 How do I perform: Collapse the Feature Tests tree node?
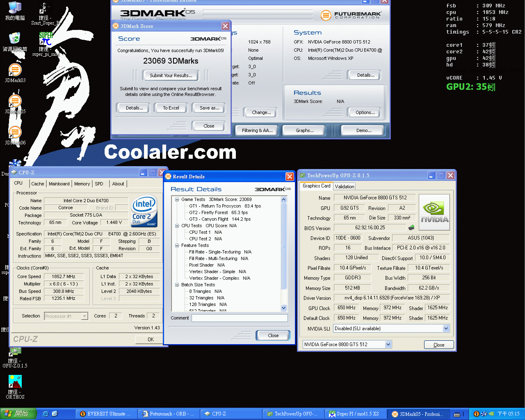(177, 246)
